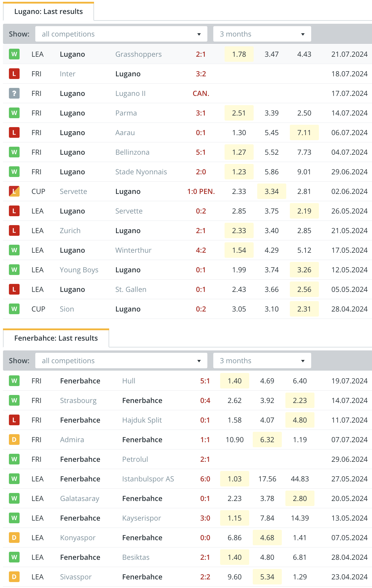Click the green W icon for Lugano–Grasshoppers

tap(14, 54)
